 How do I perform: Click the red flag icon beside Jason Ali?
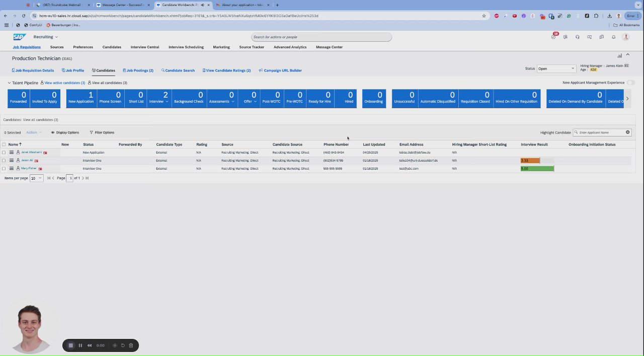36,161
